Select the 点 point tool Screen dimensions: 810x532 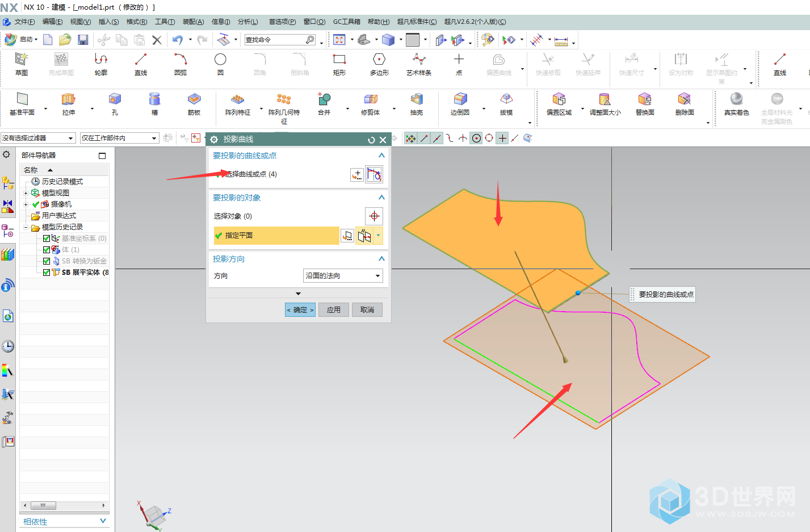click(459, 64)
